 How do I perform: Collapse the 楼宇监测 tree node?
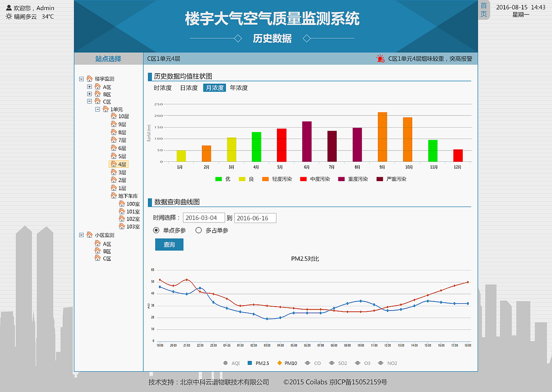(82, 79)
